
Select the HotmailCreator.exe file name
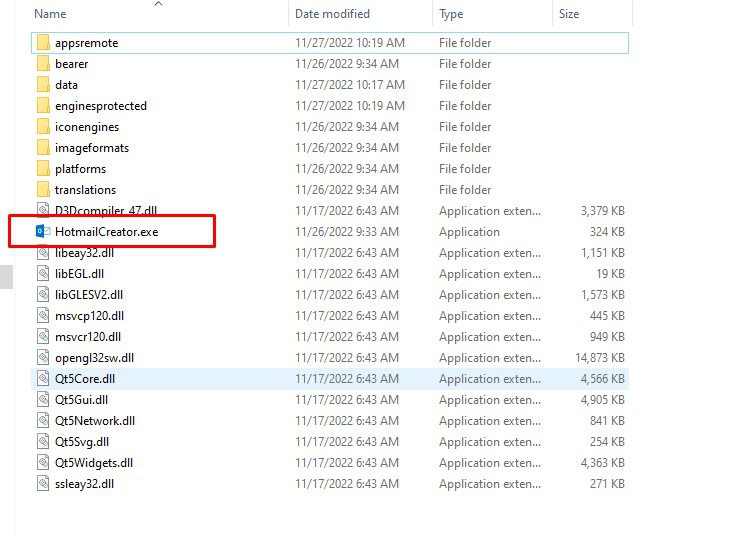click(x=106, y=232)
